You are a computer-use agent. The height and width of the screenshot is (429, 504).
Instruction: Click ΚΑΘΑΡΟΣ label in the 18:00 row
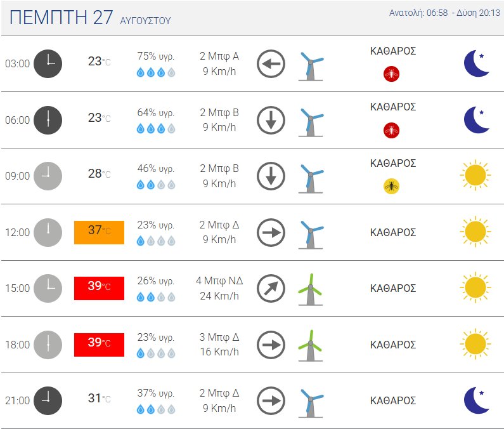point(393,345)
